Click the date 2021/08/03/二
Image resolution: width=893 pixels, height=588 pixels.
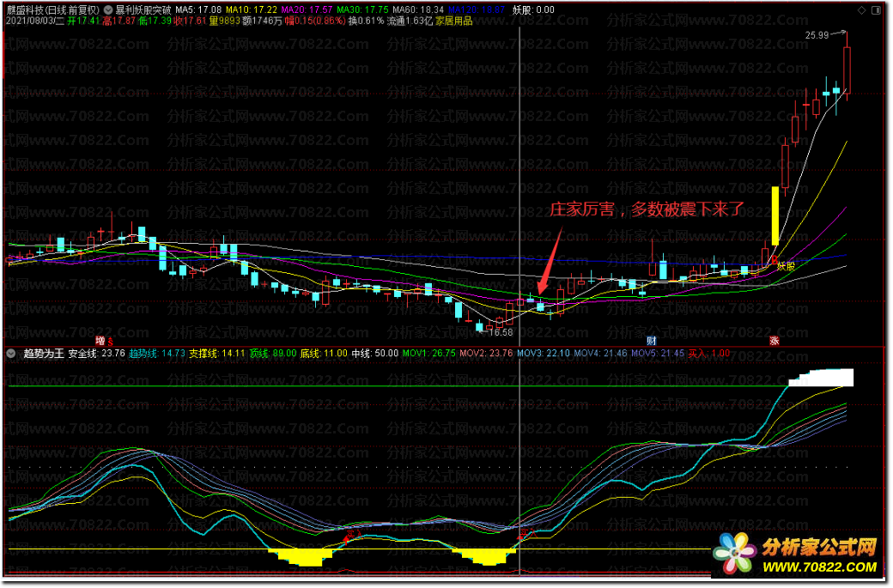tap(35, 21)
